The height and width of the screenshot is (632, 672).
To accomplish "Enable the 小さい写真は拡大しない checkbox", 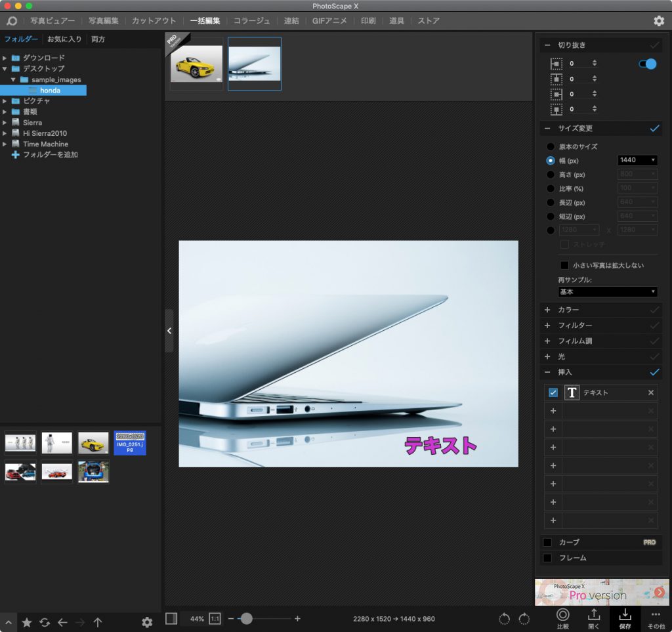I will [x=564, y=265].
